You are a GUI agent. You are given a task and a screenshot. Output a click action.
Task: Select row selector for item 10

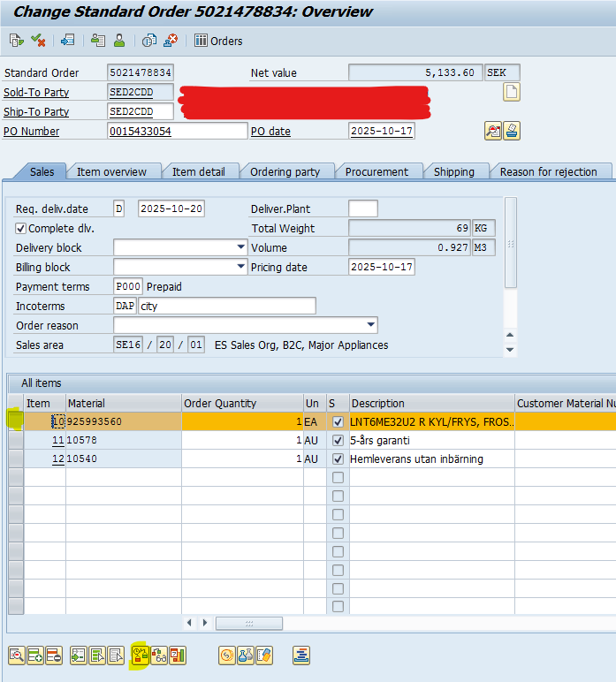[x=16, y=421]
